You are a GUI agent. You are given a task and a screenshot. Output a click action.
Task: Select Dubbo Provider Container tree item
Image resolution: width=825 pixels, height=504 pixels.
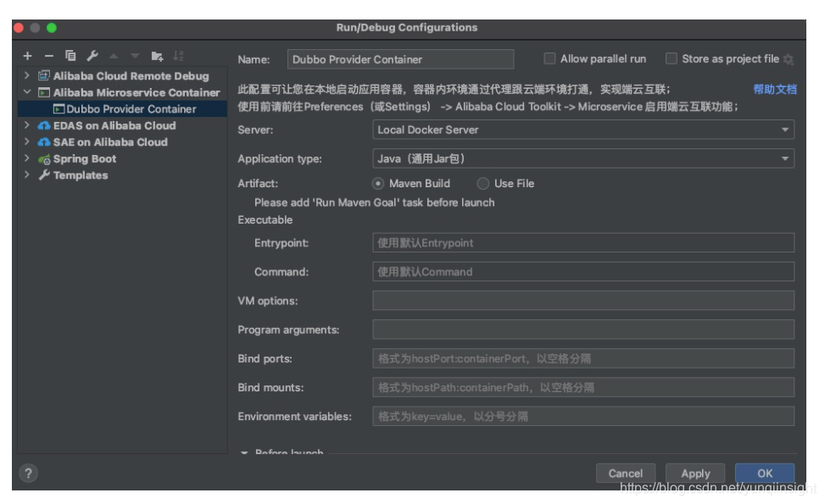pyautogui.click(x=123, y=108)
